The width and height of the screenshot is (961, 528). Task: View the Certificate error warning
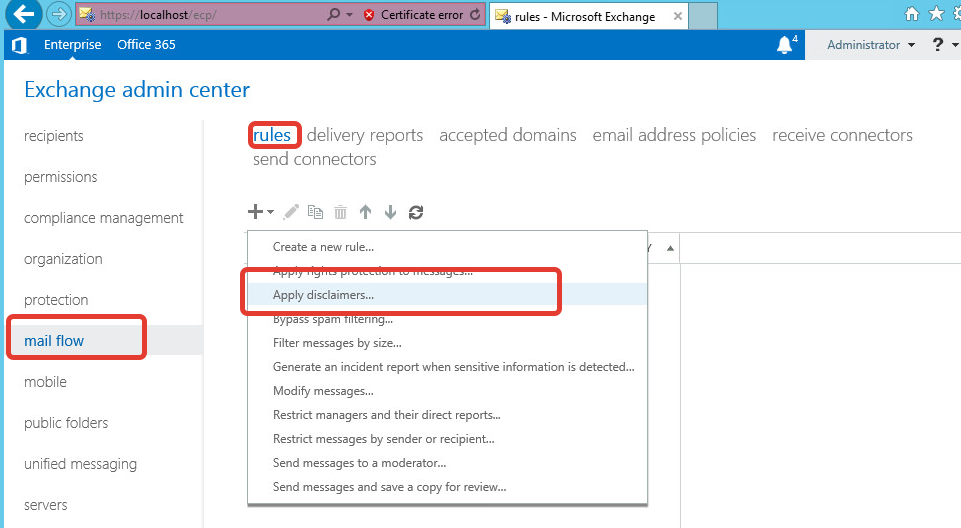pos(414,15)
